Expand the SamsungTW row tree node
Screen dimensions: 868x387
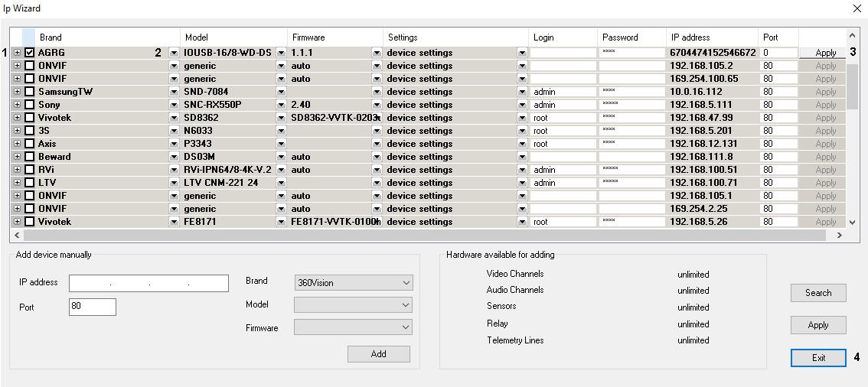pos(18,92)
